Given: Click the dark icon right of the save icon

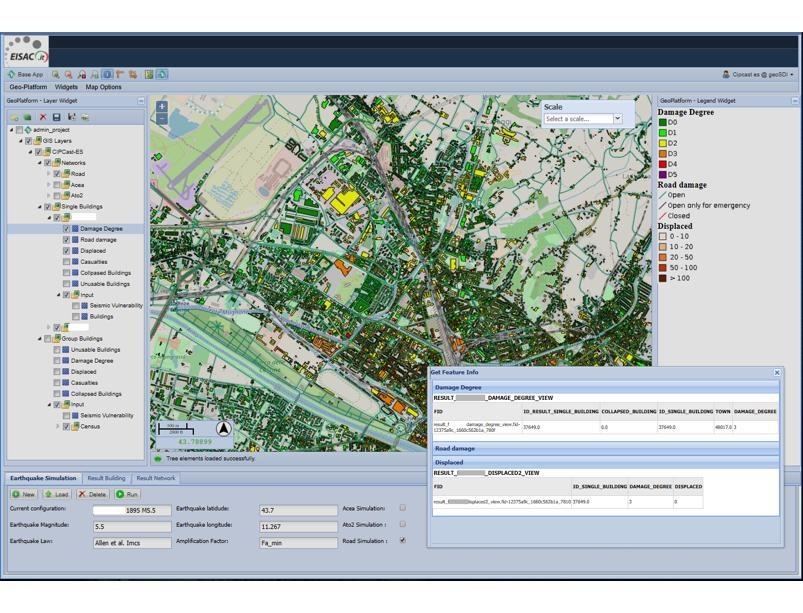Looking at the screenshot, I should tap(71, 117).
